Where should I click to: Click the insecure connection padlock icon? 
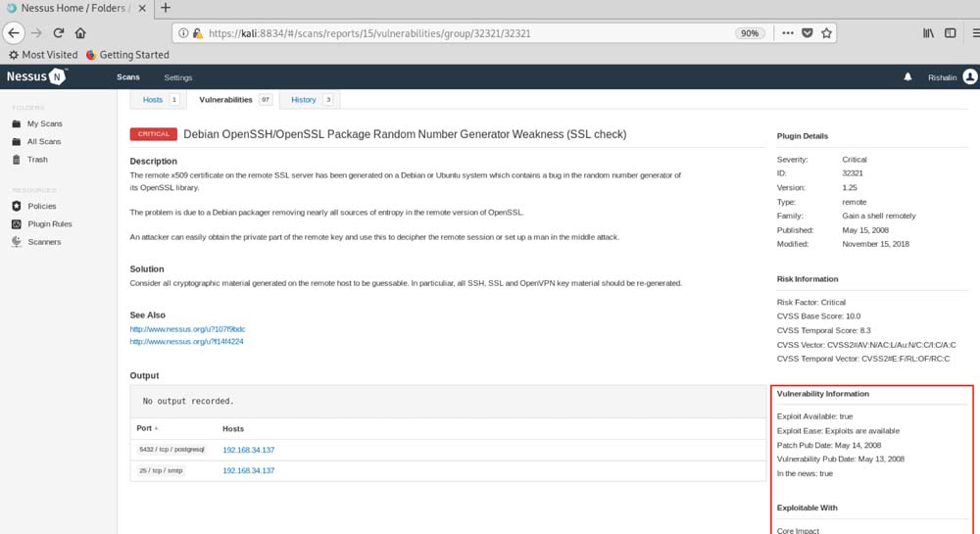(198, 33)
